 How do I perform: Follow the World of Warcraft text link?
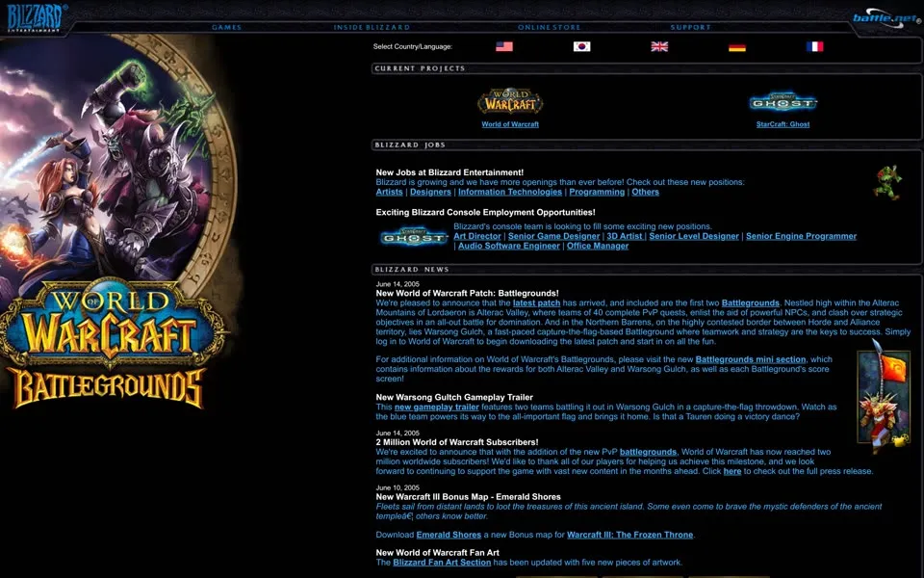click(510, 124)
